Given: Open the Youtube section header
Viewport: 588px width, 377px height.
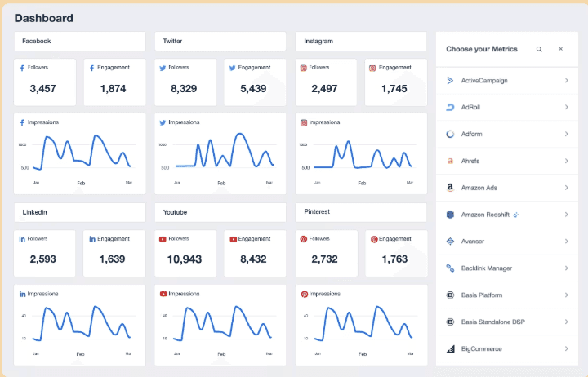Looking at the screenshot, I should [220, 212].
